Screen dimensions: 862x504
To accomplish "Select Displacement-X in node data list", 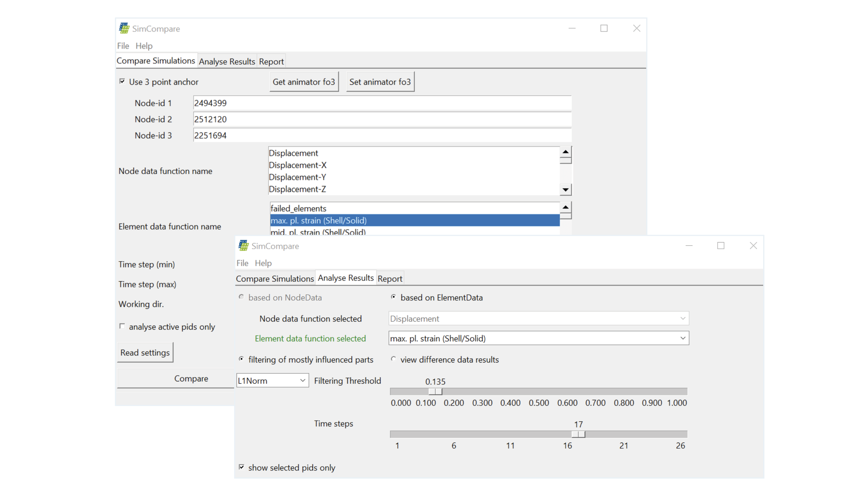I will pyautogui.click(x=414, y=165).
